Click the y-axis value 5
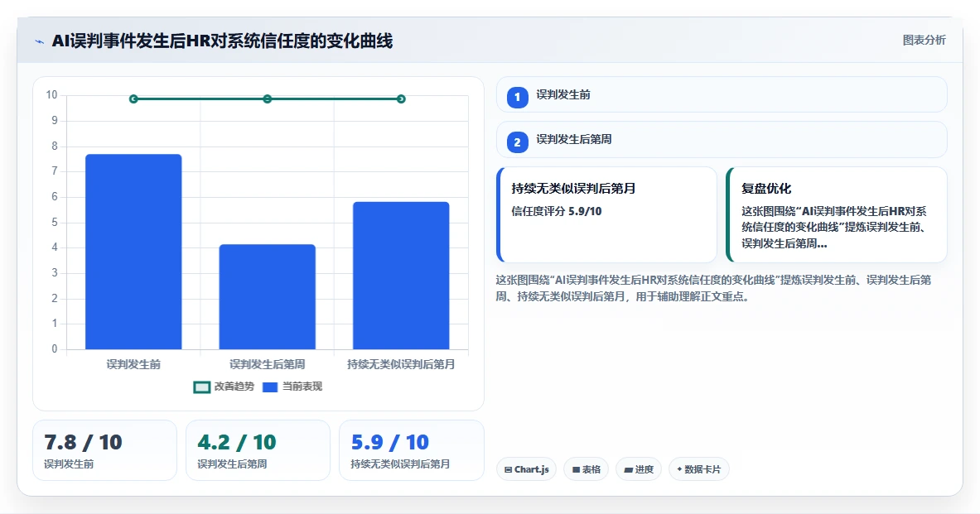This screenshot has height=514, width=980. tap(55, 223)
